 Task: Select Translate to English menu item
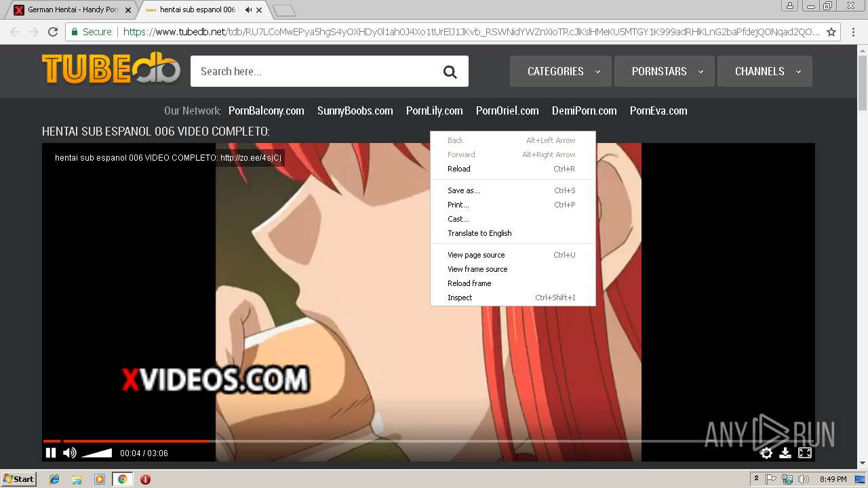tap(513, 233)
